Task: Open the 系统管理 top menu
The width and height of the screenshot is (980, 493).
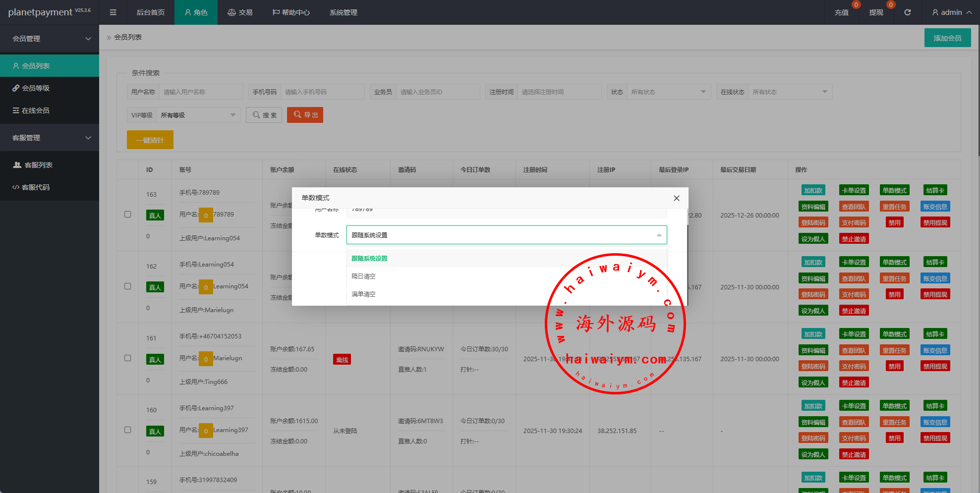Action: (x=343, y=12)
